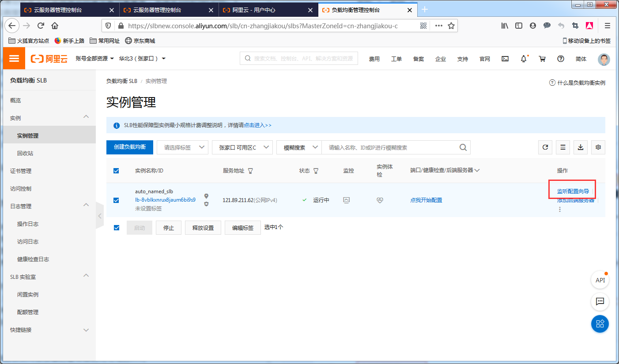Uncheck the bottom row selection checkbox
619x364 pixels.
click(116, 227)
